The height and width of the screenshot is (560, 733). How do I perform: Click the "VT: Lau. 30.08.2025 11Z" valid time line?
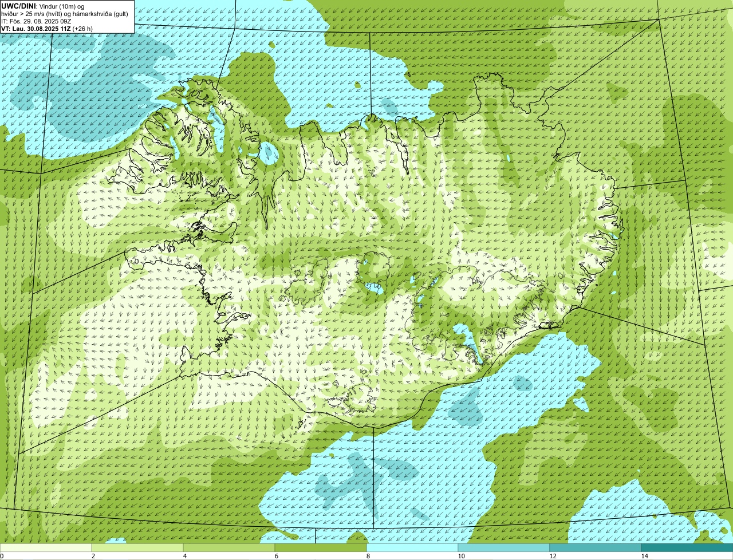[47, 28]
